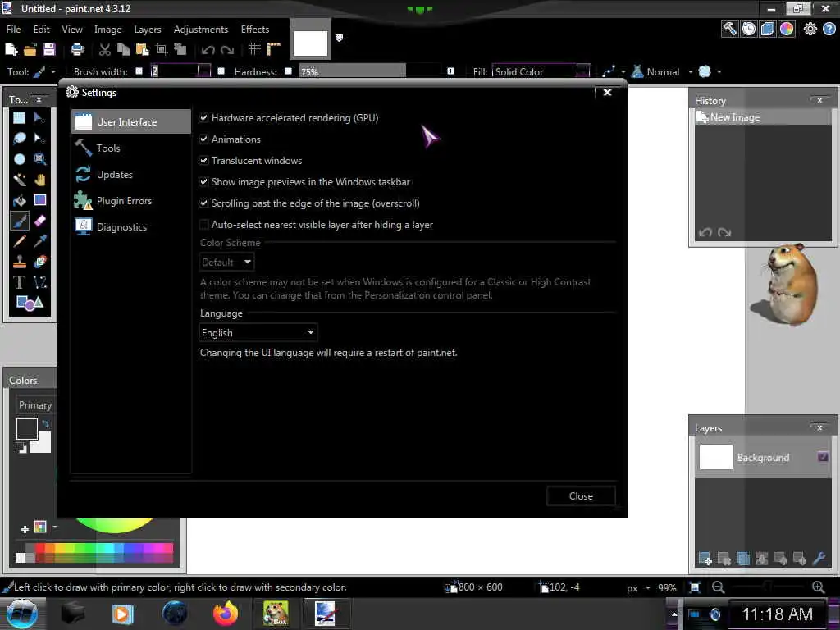Select the Text tool
This screenshot has width=840, height=630.
(x=20, y=282)
